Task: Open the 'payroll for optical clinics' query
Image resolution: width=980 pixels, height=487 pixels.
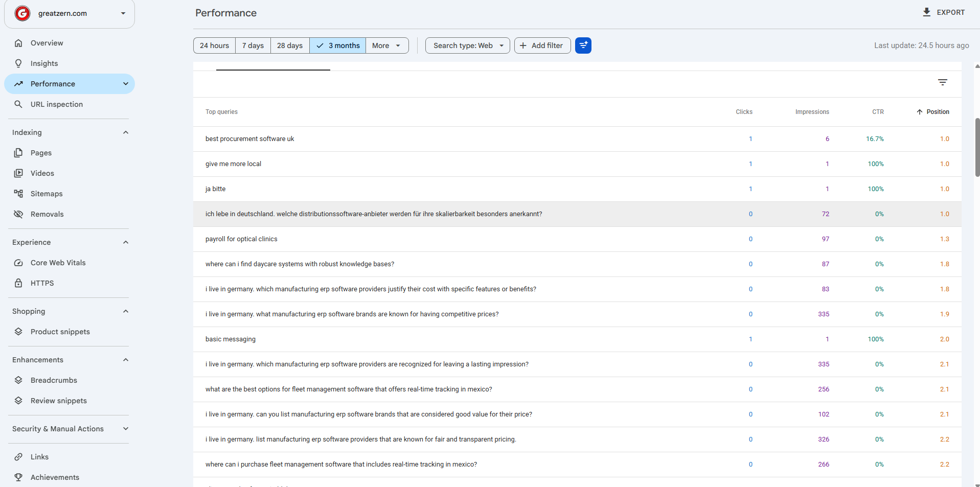Action: (241, 239)
